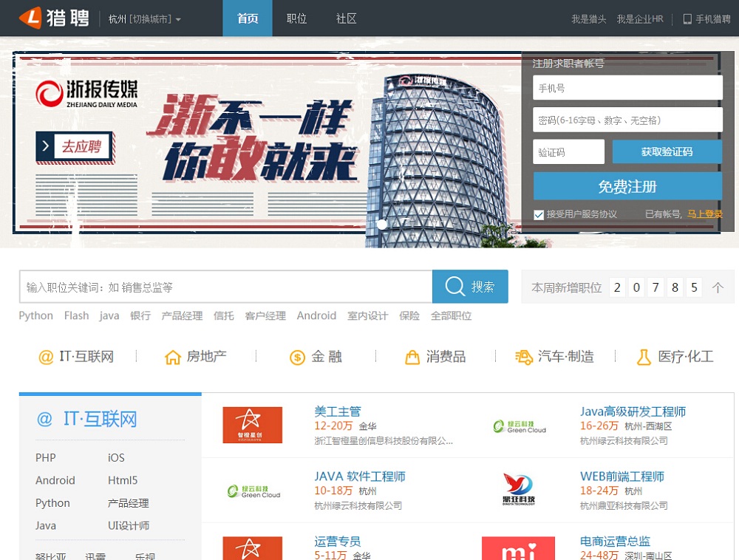Select the 产品经理 hot keyword under search box
Image resolution: width=739 pixels, height=560 pixels.
click(x=182, y=315)
